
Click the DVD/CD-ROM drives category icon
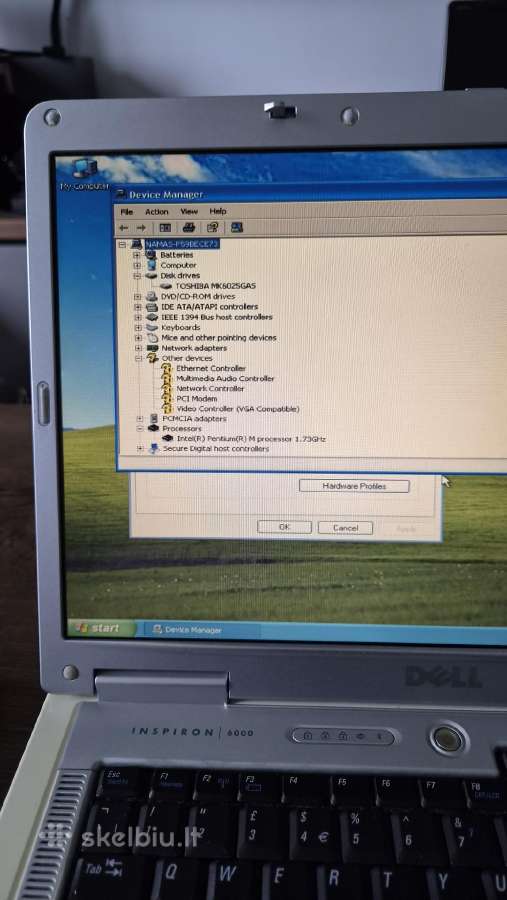[152, 296]
